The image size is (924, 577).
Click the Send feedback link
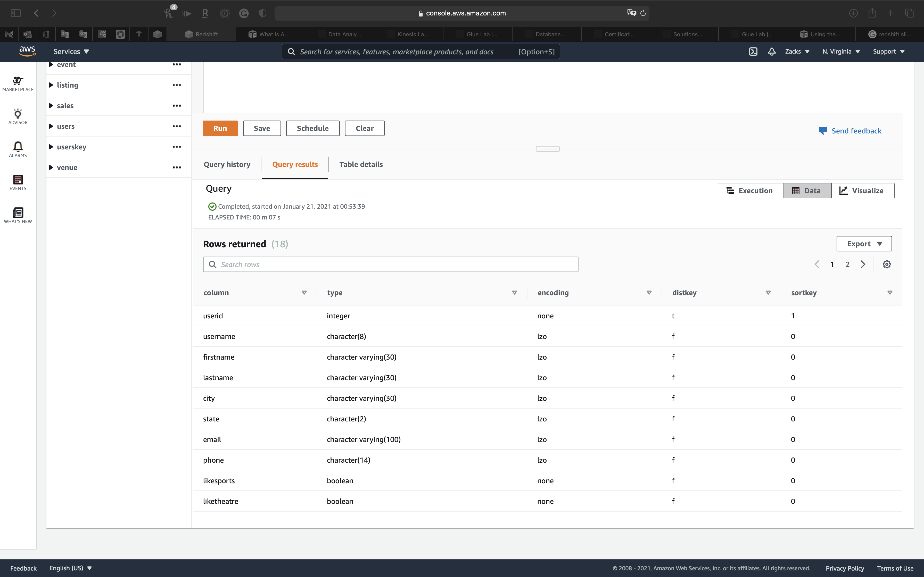(x=856, y=131)
